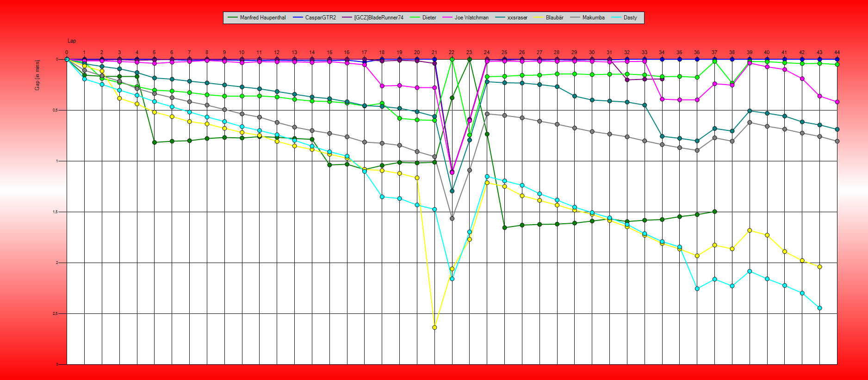
Task: Click Joe Watchman's magenta point at lap 34
Action: point(662,99)
